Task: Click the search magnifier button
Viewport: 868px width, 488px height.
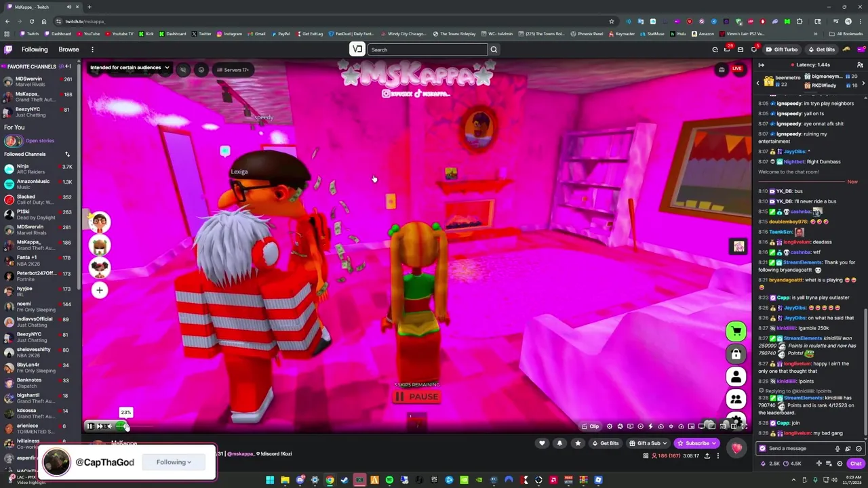Action: point(494,49)
